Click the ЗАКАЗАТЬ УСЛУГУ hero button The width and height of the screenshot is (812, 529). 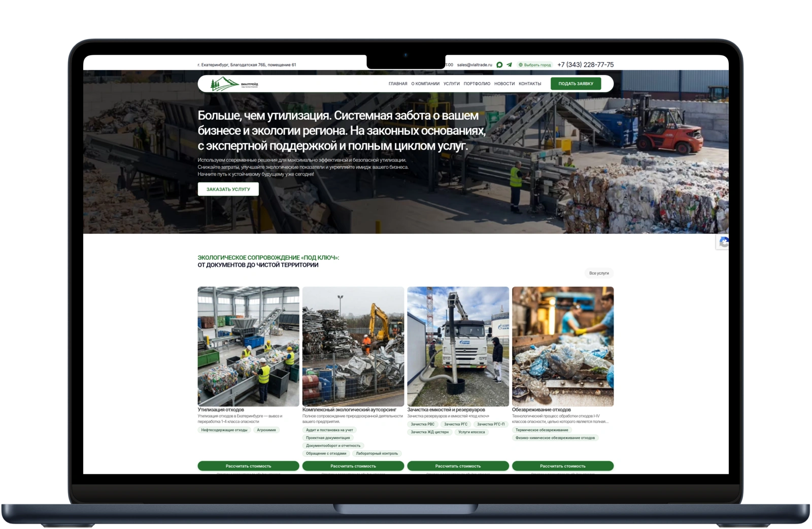(x=228, y=189)
